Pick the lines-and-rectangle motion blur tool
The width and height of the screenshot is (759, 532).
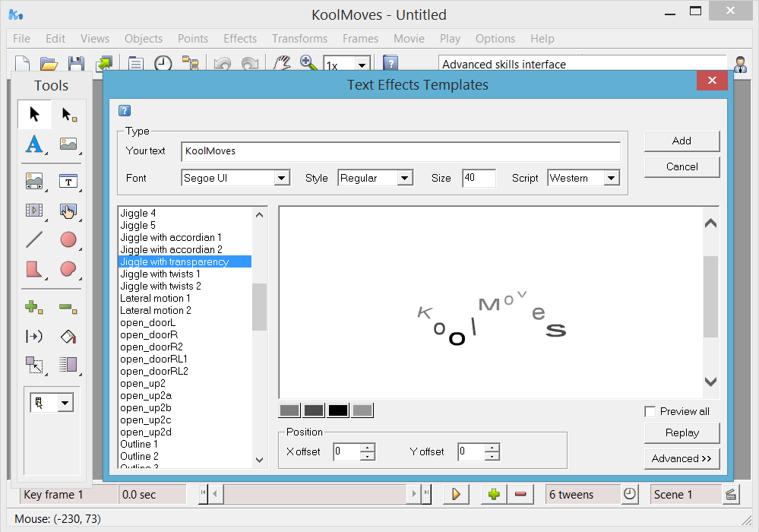click(x=68, y=365)
